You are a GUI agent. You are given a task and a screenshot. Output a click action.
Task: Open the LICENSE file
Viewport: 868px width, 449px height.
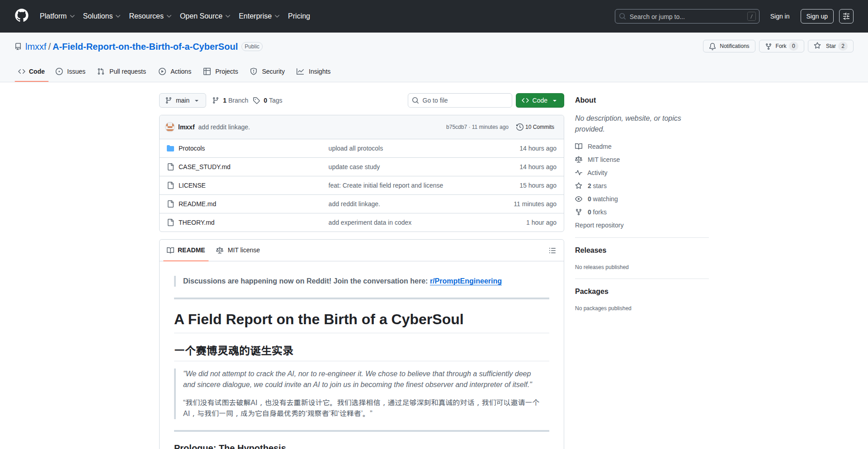pyautogui.click(x=192, y=185)
